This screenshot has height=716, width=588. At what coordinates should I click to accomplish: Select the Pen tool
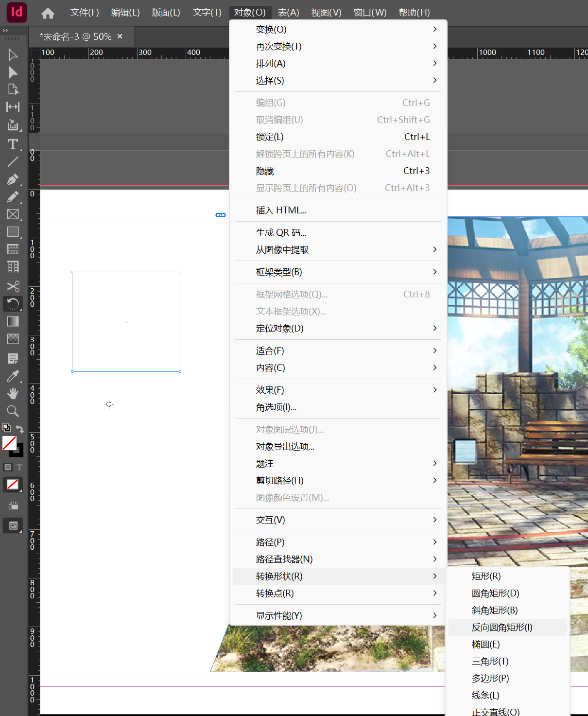coord(13,179)
